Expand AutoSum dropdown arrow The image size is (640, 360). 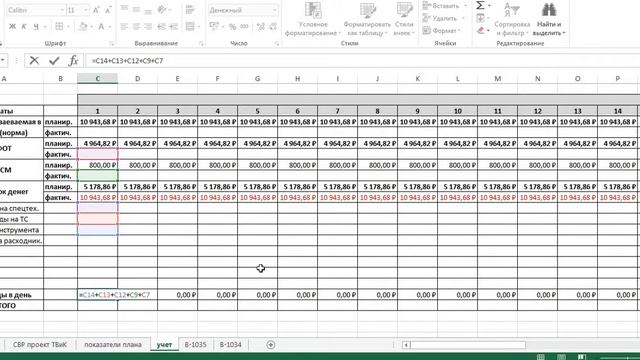pos(489,6)
